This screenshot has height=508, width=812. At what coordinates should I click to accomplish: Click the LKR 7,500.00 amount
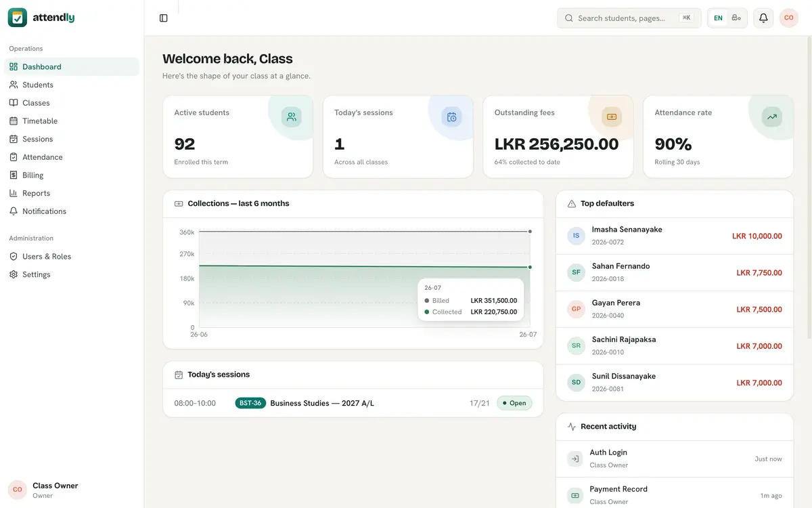coord(759,310)
